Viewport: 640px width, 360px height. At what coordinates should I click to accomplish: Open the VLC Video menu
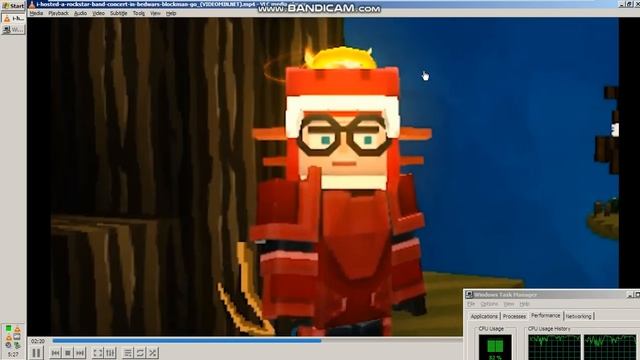coord(98,13)
